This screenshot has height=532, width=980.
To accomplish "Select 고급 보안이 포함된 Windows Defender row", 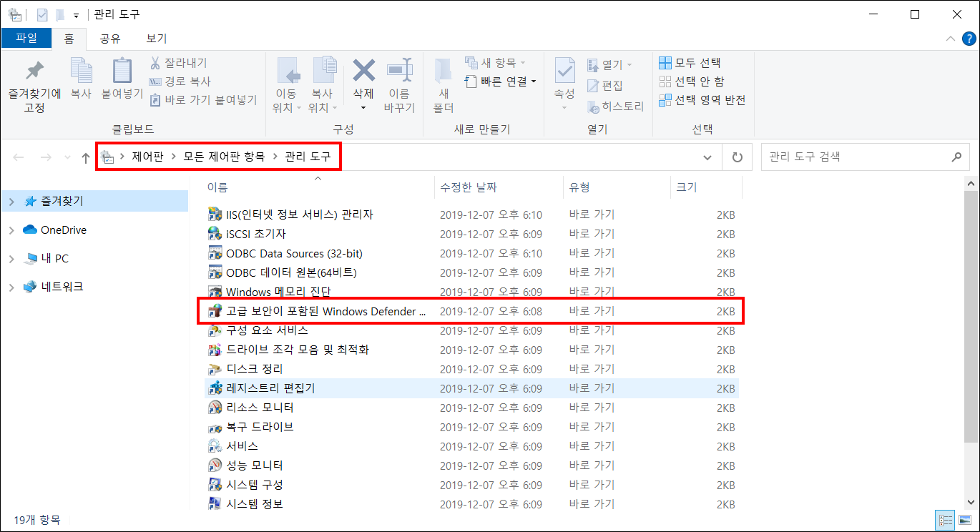I will point(471,311).
